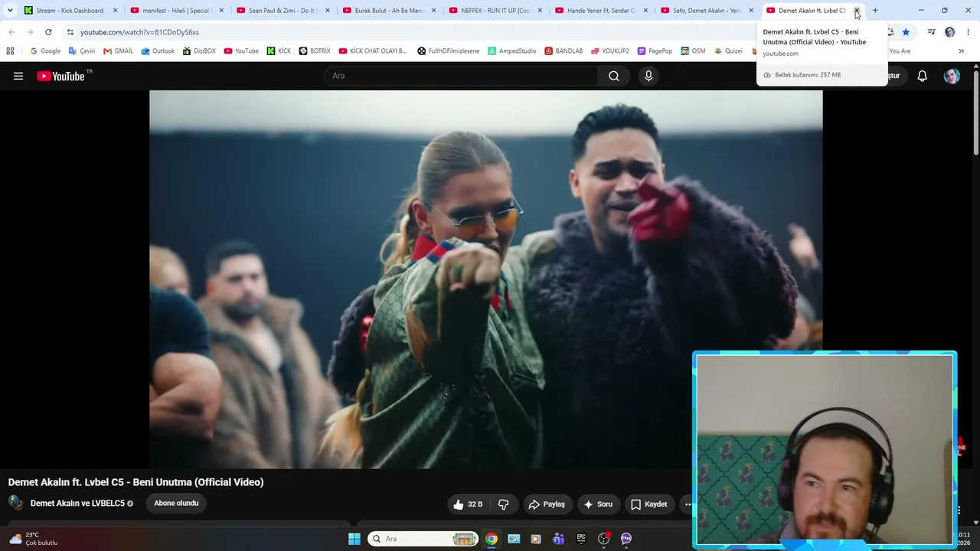Image resolution: width=980 pixels, height=551 pixels.
Task: Ask about the video with Soru
Action: (598, 504)
